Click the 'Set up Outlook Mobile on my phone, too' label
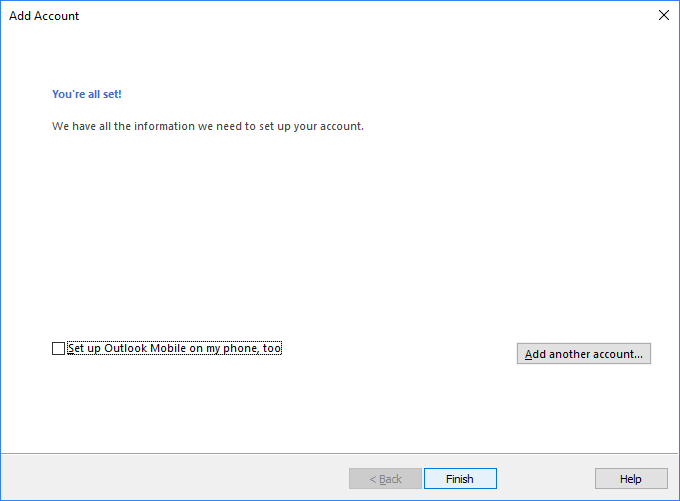680x501 pixels. click(x=174, y=348)
